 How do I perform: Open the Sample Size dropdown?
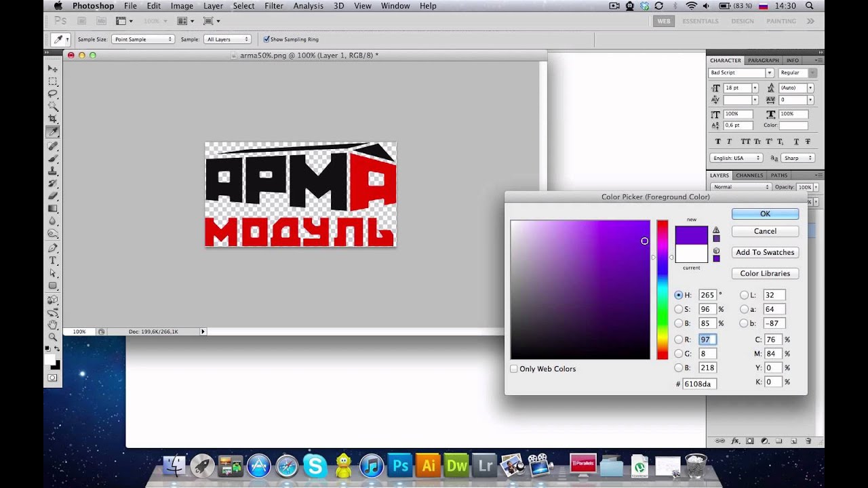[142, 39]
